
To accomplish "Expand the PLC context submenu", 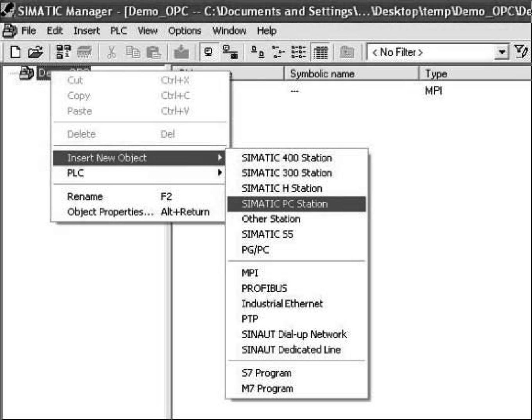I will (x=139, y=173).
